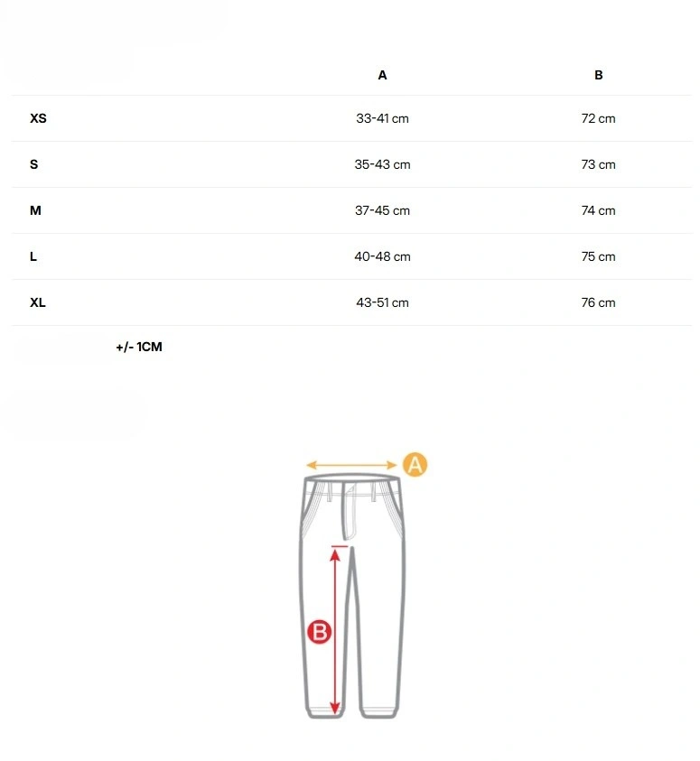The width and height of the screenshot is (700, 761).
Task: Click the orange horizontal waist arrow
Action: coord(351,465)
